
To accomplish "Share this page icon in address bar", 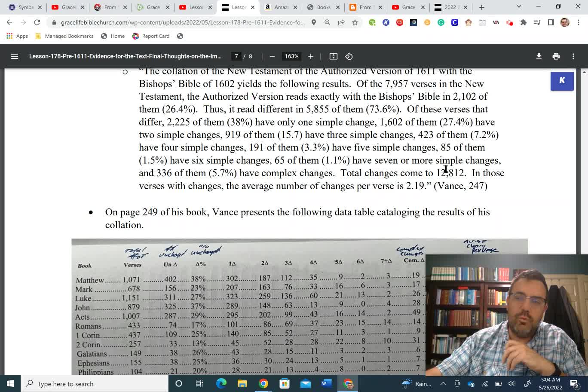I will [341, 22].
